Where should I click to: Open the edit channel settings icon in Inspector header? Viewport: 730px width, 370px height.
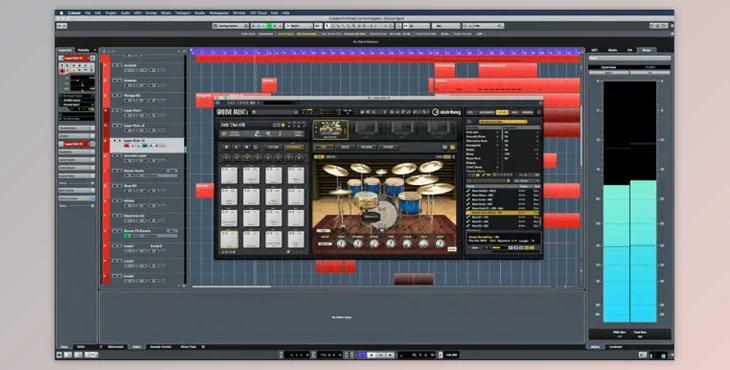[x=92, y=58]
